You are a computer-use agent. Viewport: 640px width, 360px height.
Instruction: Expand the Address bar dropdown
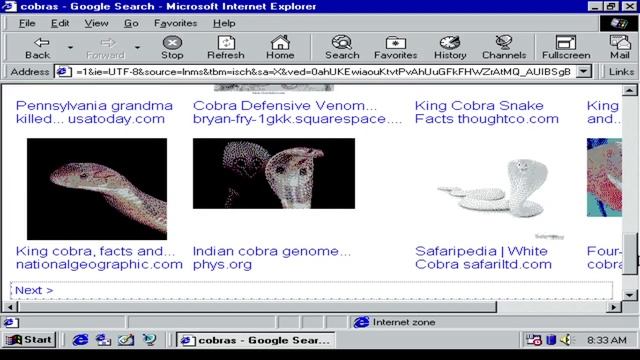click(584, 72)
